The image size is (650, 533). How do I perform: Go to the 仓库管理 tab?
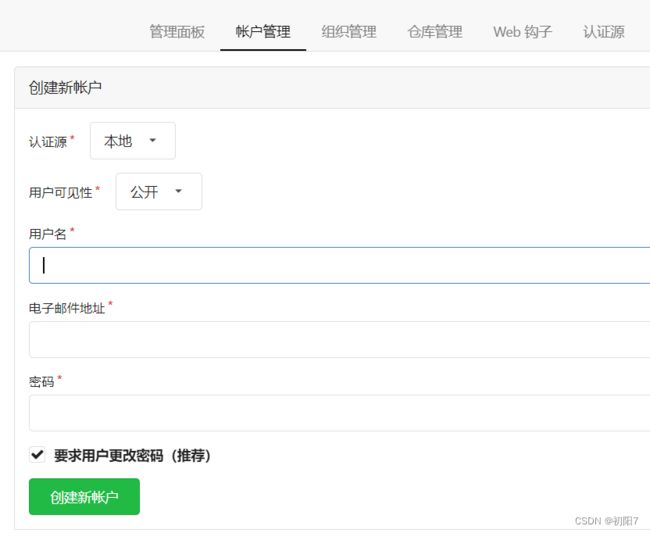coord(435,32)
